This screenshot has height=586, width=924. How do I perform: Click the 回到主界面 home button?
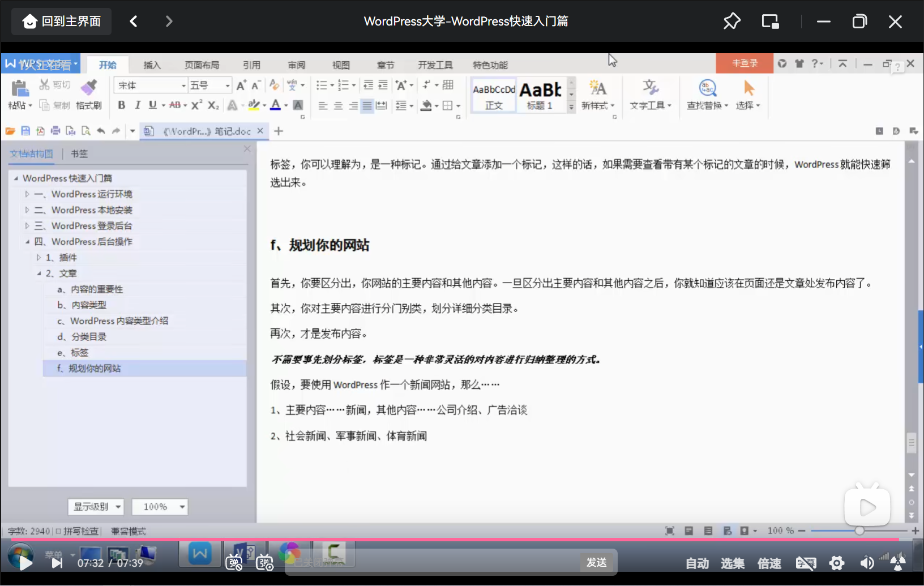[x=61, y=22]
